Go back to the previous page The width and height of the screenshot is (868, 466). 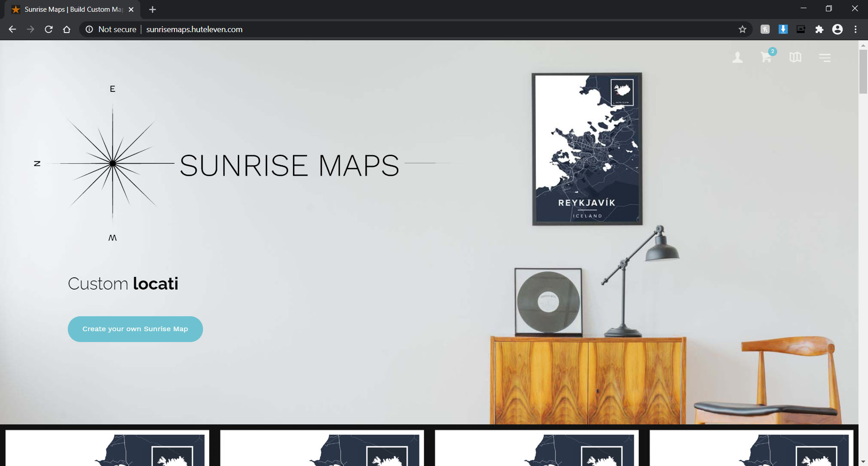pyautogui.click(x=13, y=29)
